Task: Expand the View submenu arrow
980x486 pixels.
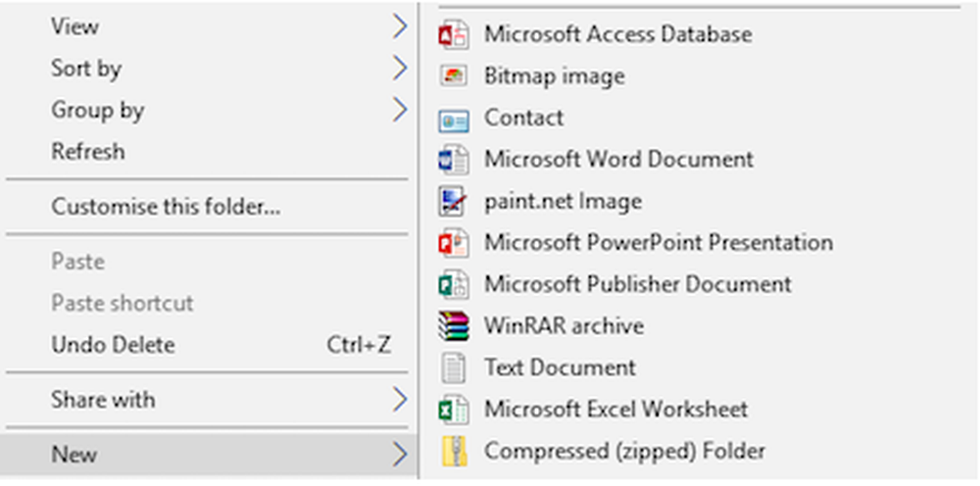Action: (399, 27)
